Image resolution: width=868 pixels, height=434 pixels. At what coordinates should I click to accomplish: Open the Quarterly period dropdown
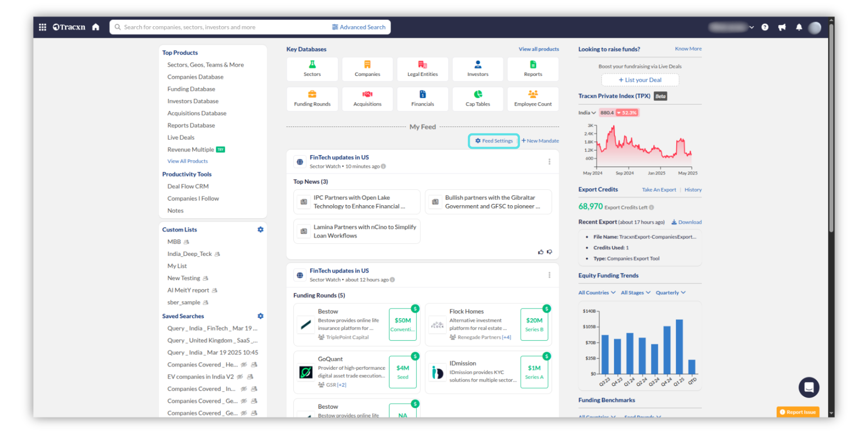point(670,292)
